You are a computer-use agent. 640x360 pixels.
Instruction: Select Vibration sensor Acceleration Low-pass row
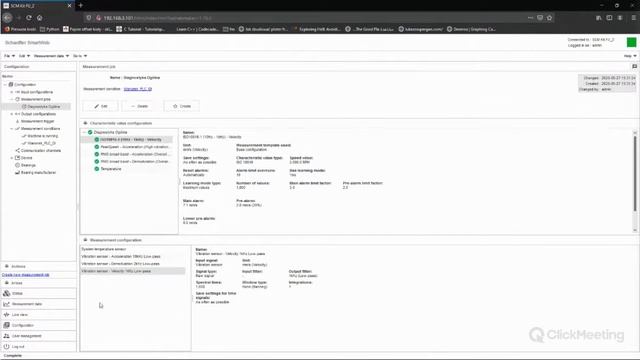click(133, 256)
